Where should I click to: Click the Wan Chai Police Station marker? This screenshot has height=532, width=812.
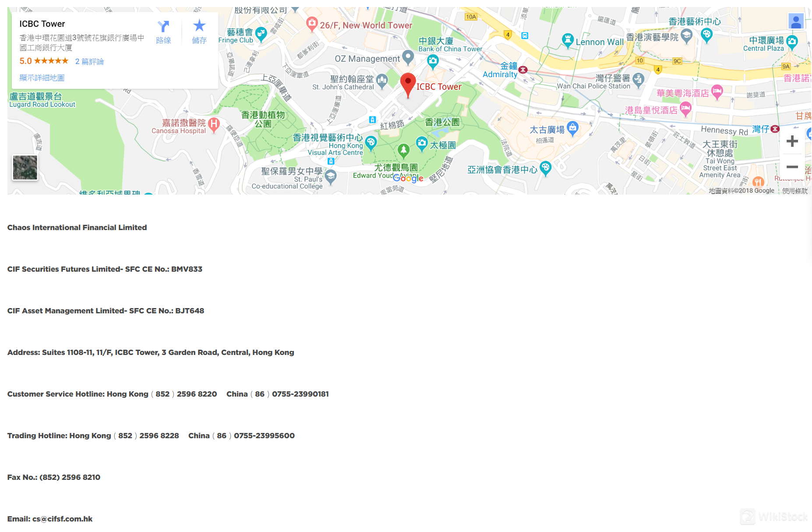[638, 79]
